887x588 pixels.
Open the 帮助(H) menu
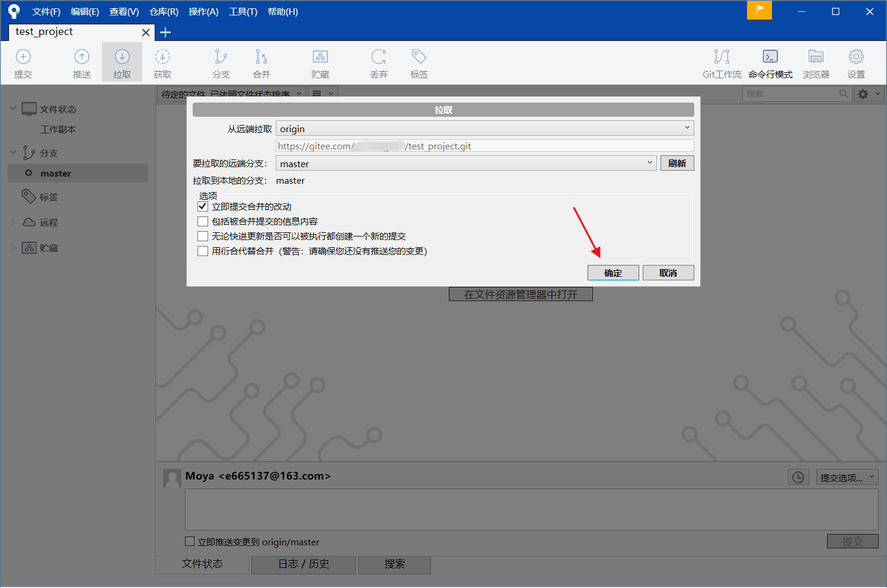coord(283,12)
